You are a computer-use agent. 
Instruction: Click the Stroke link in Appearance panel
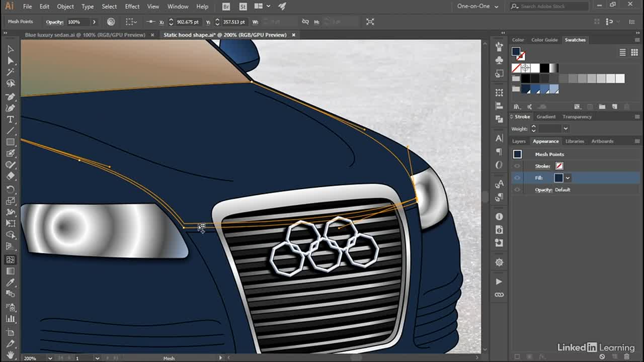coord(542,166)
